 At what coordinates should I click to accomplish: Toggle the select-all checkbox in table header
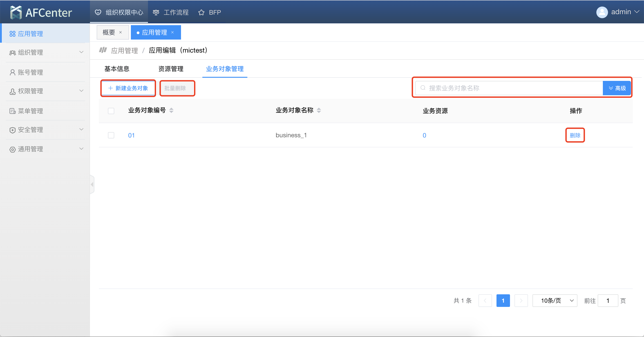[x=111, y=111]
